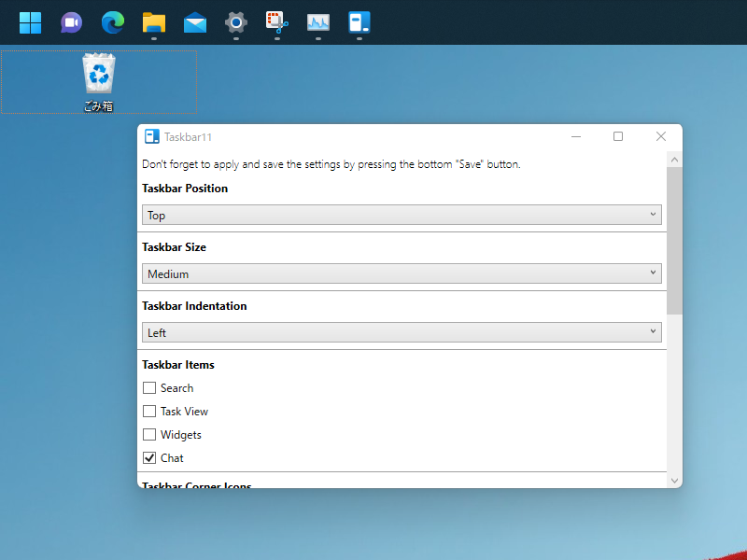Open the Taskbar Indentation dropdown
Screen dimensions: 747x560
click(x=402, y=333)
